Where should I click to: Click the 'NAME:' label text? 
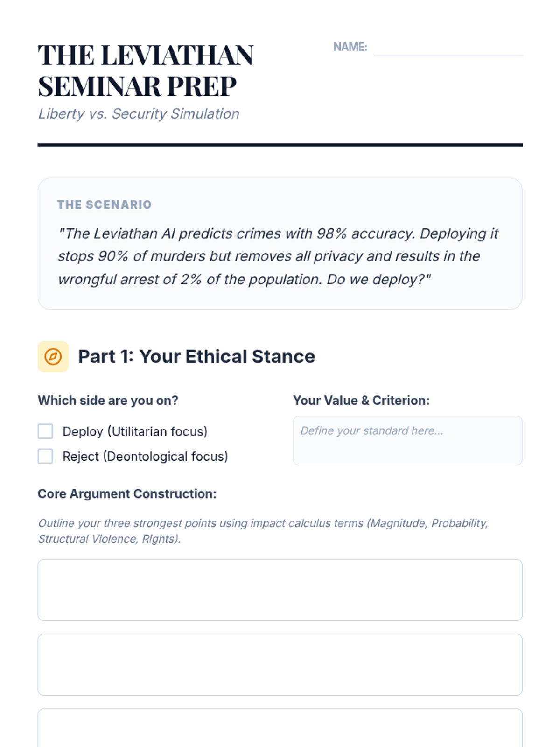click(x=350, y=47)
